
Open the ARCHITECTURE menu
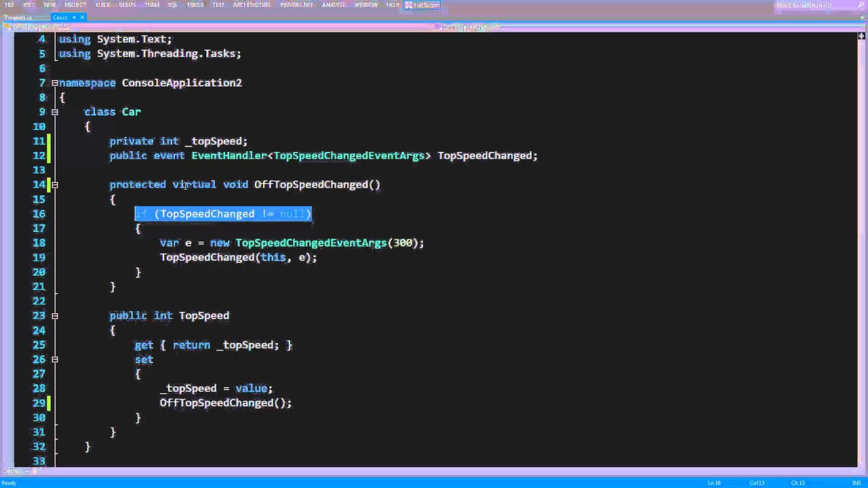[253, 5]
